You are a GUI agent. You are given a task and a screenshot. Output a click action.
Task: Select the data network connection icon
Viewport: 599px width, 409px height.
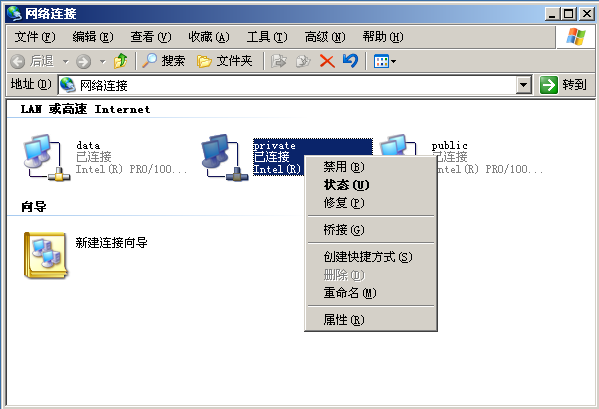[47, 157]
